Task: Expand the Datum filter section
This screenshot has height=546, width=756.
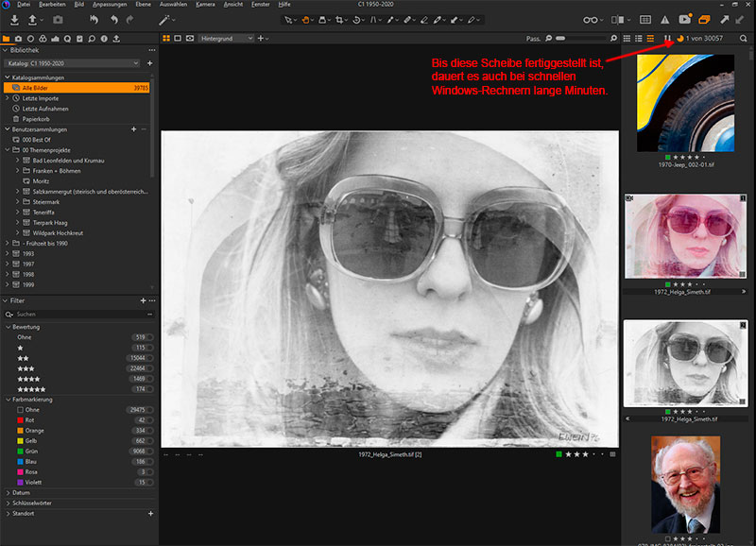Action: [x=9, y=492]
